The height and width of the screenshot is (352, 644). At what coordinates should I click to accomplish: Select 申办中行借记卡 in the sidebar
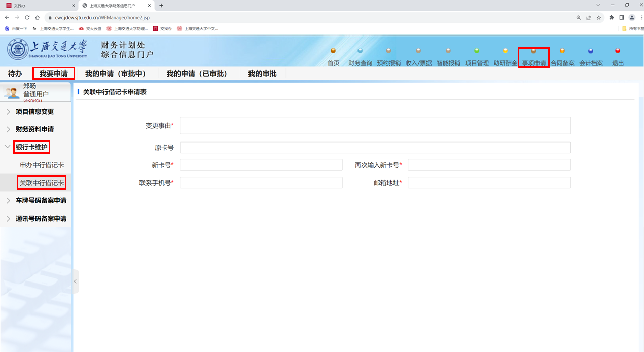42,165
